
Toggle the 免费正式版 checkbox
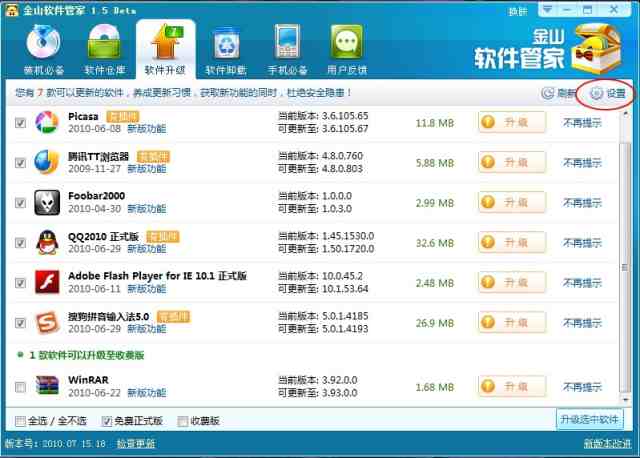107,421
